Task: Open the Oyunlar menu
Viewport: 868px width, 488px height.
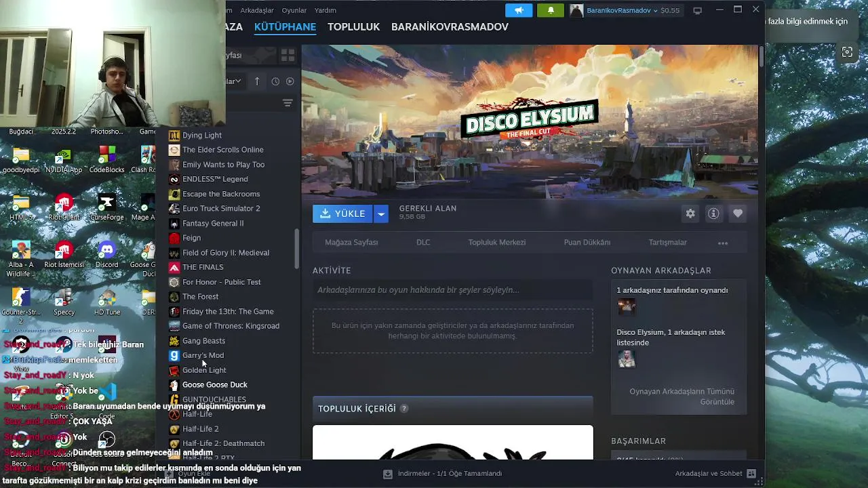Action: pyautogui.click(x=294, y=10)
